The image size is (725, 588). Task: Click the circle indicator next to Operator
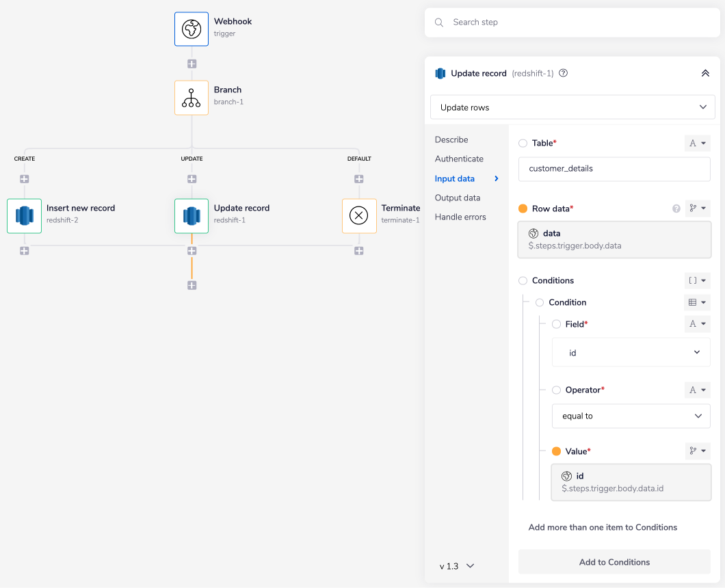(x=556, y=390)
